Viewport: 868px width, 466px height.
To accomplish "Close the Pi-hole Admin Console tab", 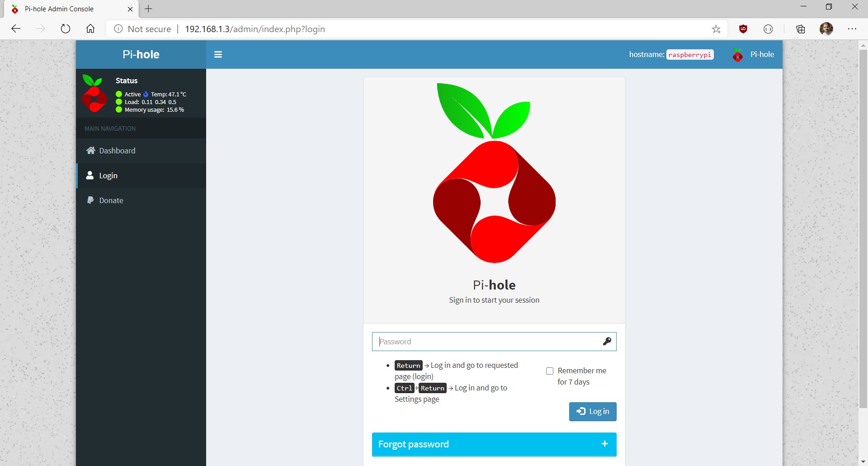I will [x=130, y=9].
